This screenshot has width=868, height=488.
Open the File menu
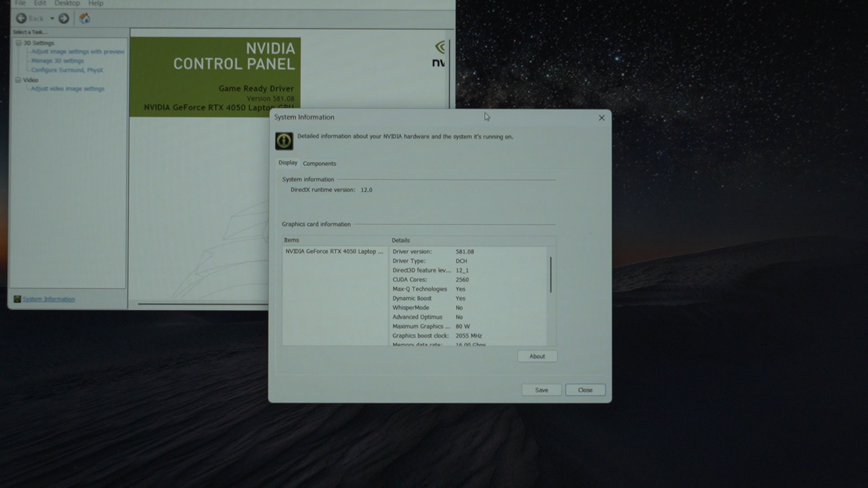20,3
